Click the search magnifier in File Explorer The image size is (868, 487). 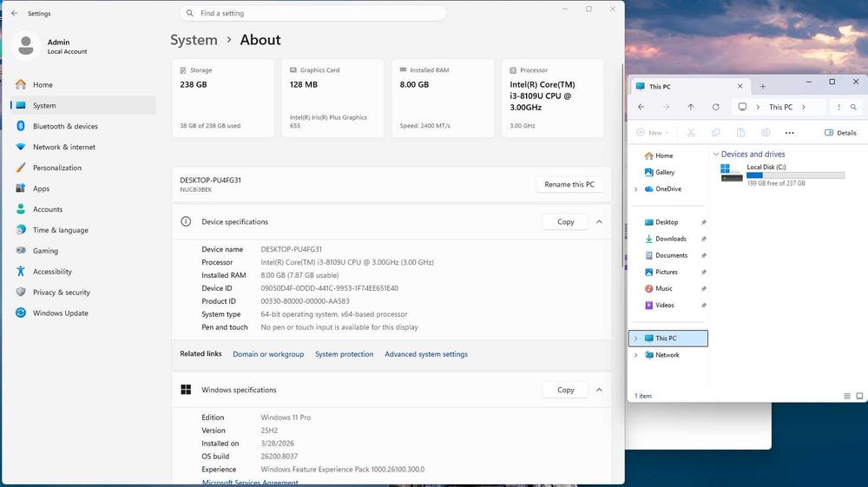point(853,107)
